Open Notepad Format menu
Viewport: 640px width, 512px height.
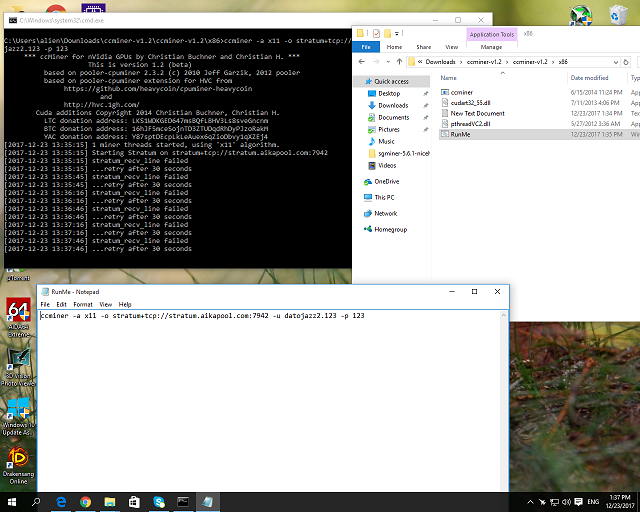pos(83,305)
